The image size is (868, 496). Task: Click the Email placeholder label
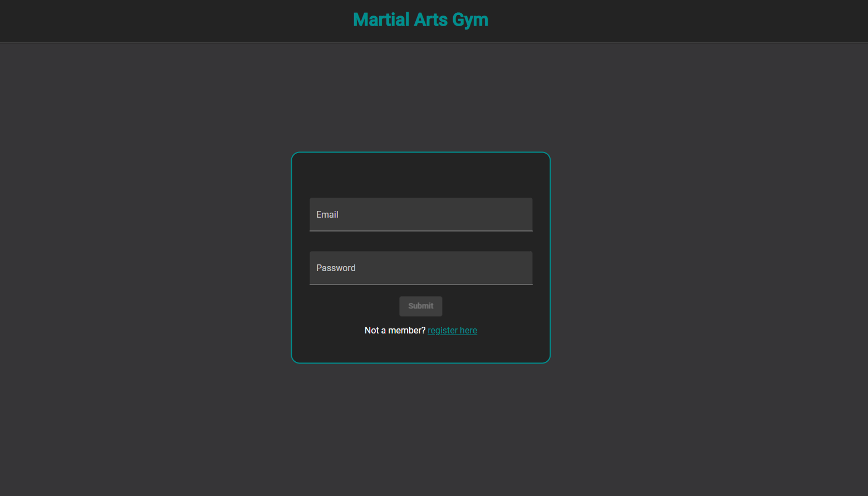[x=327, y=215]
